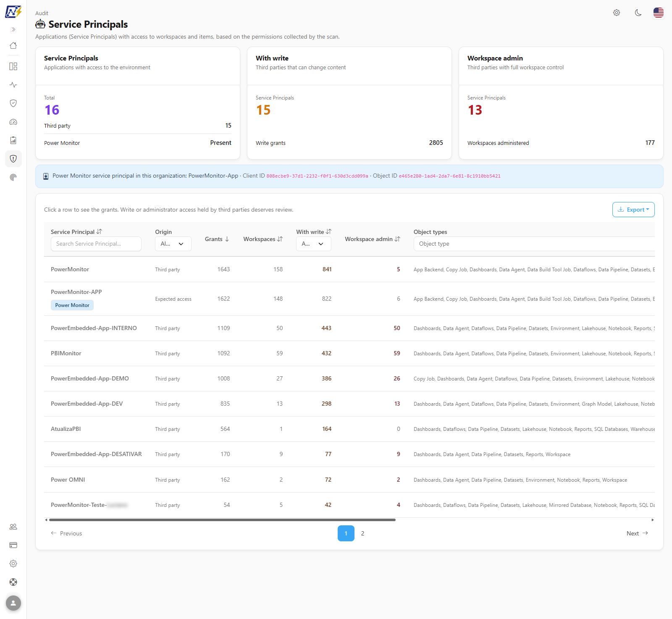Click the right scroll arrow of table
The height and width of the screenshot is (619, 672).
[x=653, y=520]
